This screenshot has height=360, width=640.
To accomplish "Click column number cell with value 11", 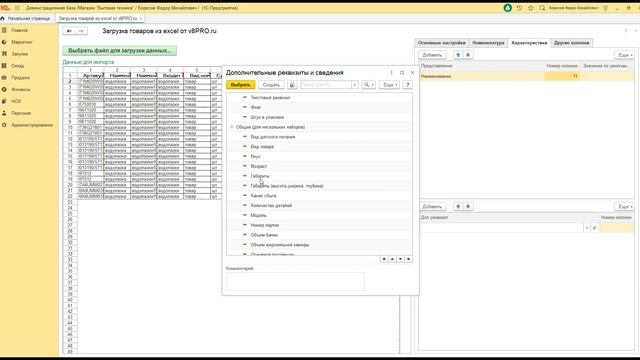I will click(x=562, y=76).
